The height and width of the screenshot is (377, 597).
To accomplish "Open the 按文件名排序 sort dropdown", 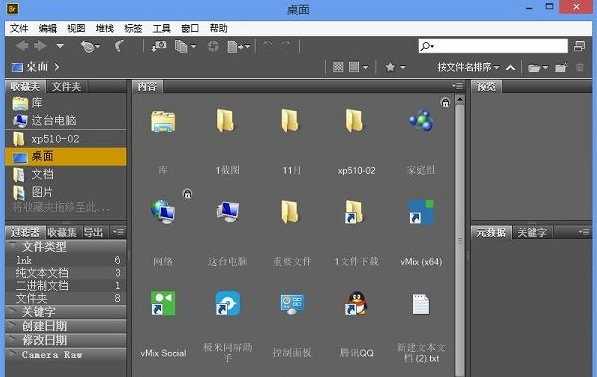I will pyautogui.click(x=468, y=67).
